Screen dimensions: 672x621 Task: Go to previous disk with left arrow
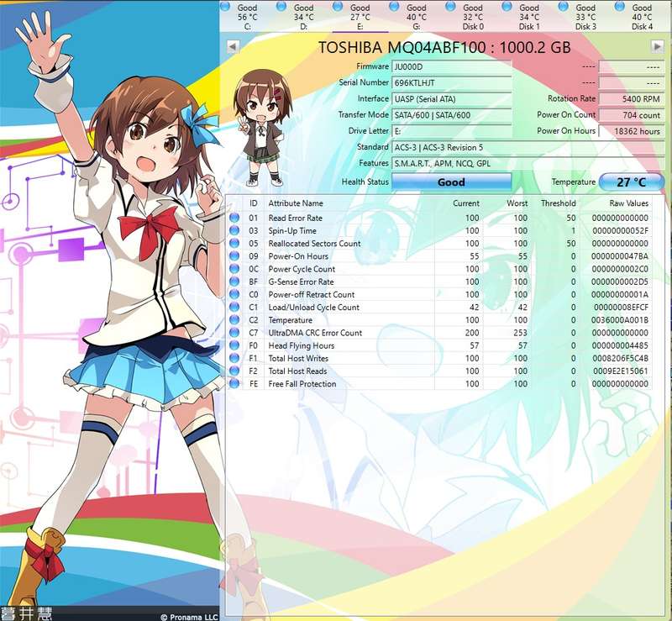pos(233,46)
